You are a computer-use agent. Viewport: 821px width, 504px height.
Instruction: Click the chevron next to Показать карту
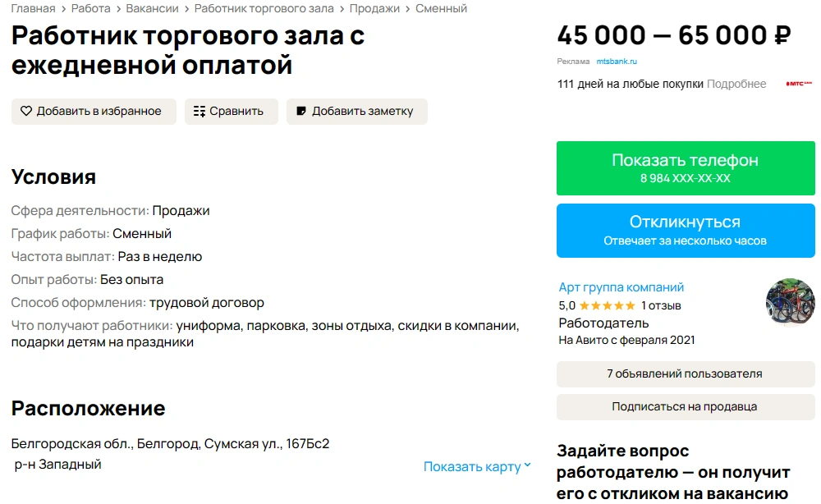[528, 466]
